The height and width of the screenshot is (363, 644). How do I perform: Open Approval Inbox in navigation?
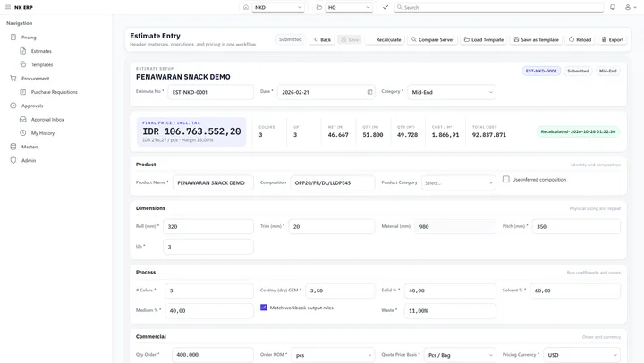(x=47, y=120)
